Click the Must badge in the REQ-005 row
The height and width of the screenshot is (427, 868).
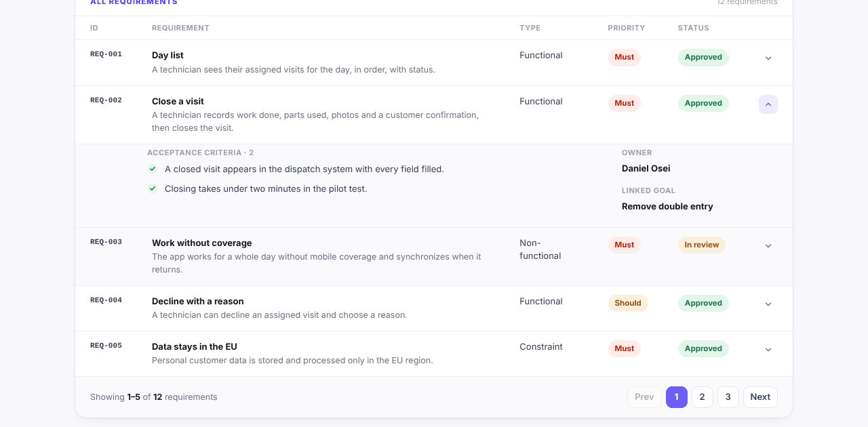[625, 349]
